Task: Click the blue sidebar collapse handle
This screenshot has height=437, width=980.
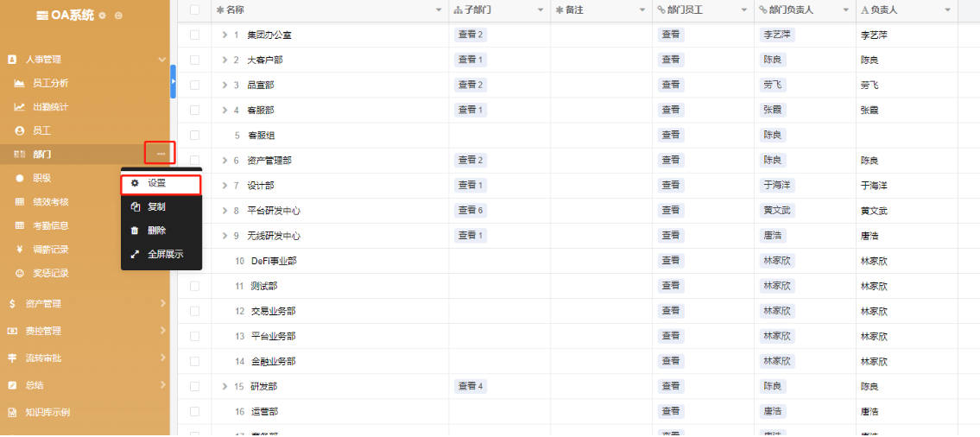Action: [174, 81]
